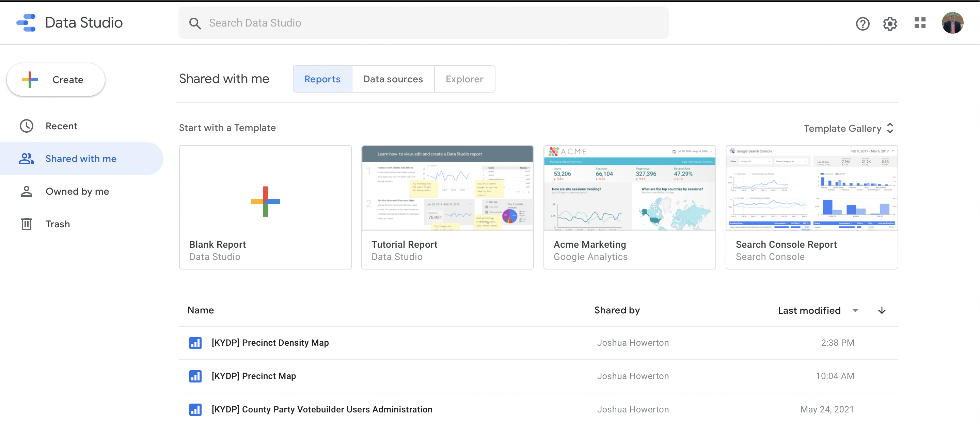Open the Blank Report template
The width and height of the screenshot is (980, 424).
265,207
